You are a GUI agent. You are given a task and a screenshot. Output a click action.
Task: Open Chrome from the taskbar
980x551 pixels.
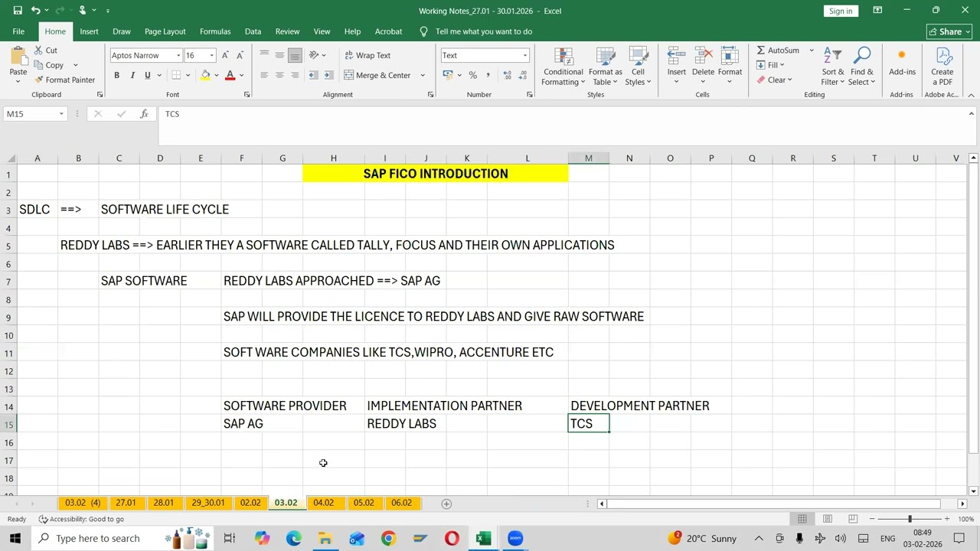388,539
